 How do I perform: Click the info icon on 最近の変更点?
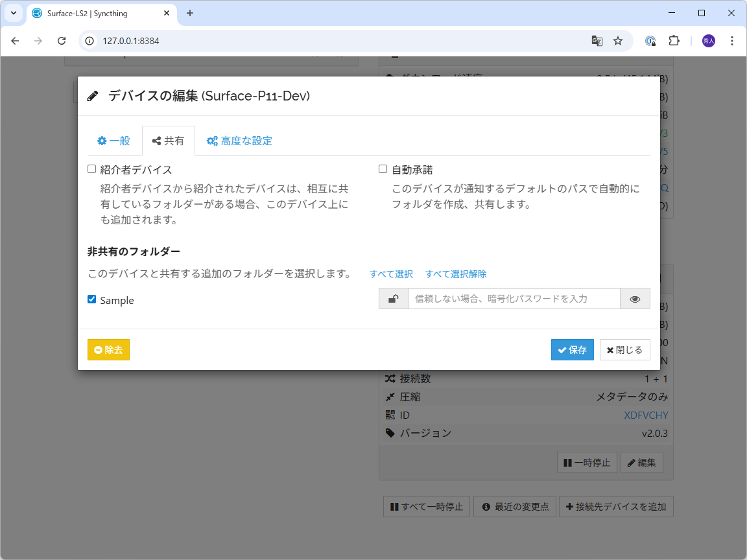(x=486, y=506)
